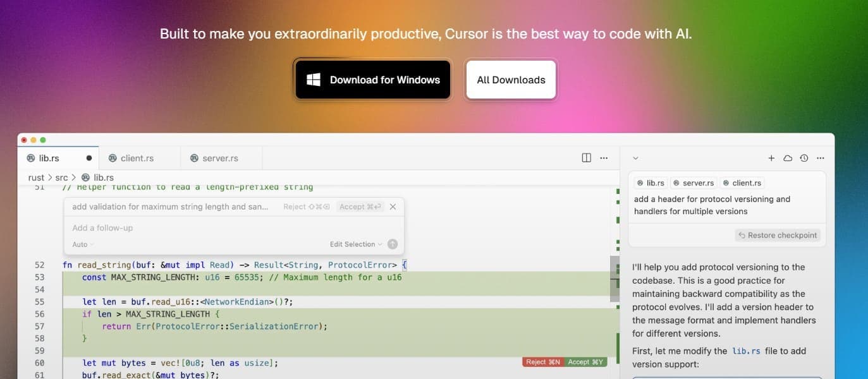Click Restore checkpoint in the chat
Viewport: 868px width, 379px height.
(x=778, y=235)
